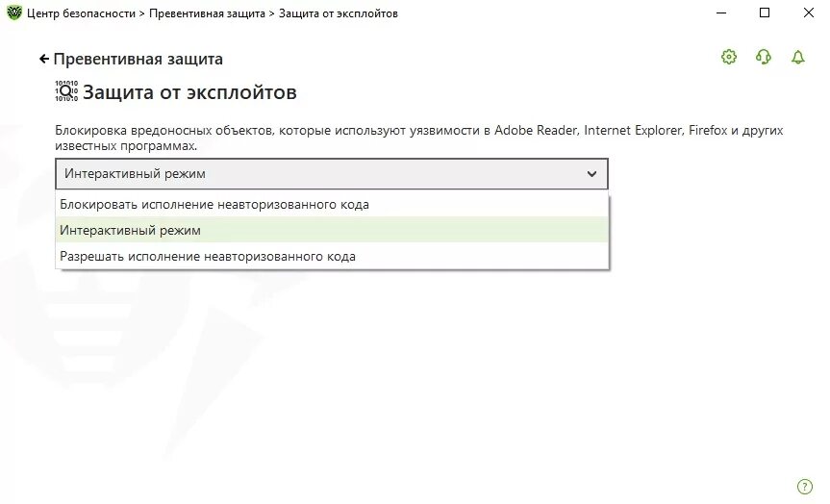Click the mode combo box showing Интерактивный режим
This screenshot has height=504, width=830.
pyautogui.click(x=332, y=174)
